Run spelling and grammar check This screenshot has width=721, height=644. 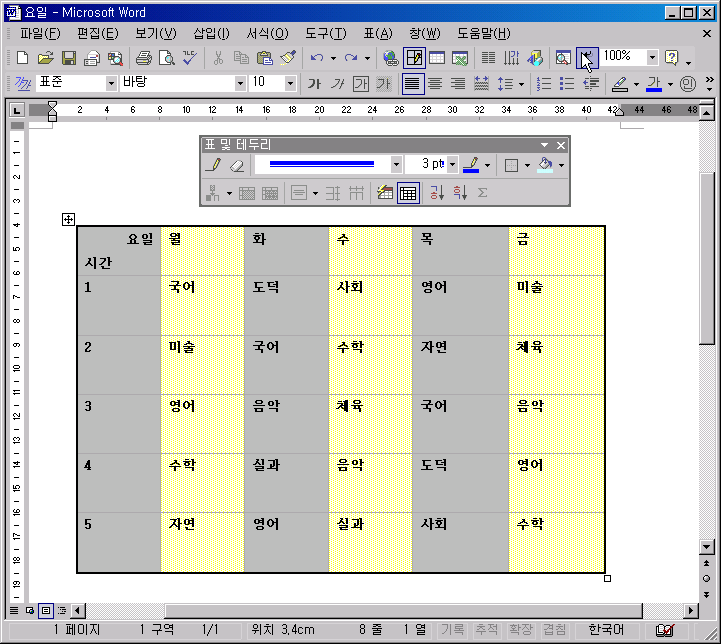click(x=189, y=58)
